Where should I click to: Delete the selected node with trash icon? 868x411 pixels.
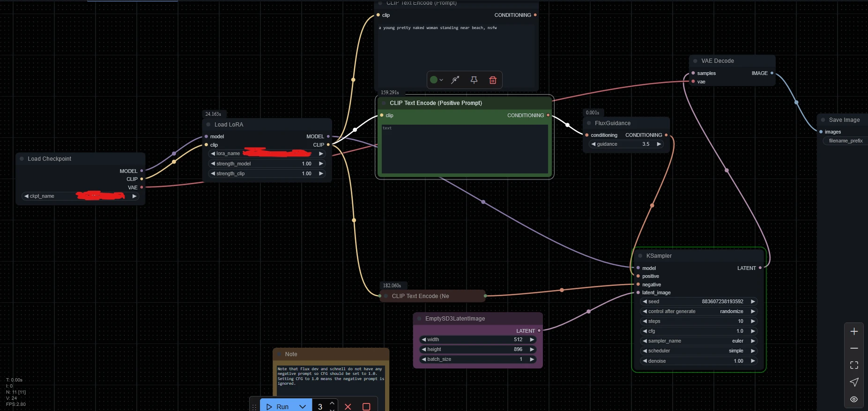[x=493, y=80]
